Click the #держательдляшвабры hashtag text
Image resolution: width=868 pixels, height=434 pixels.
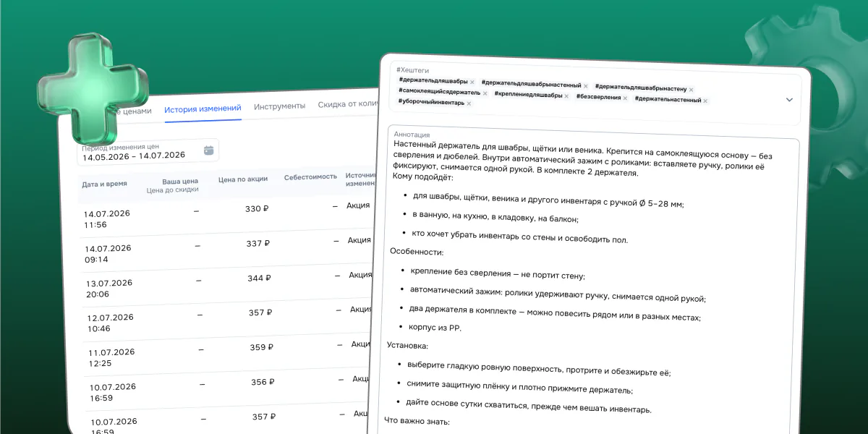point(433,80)
